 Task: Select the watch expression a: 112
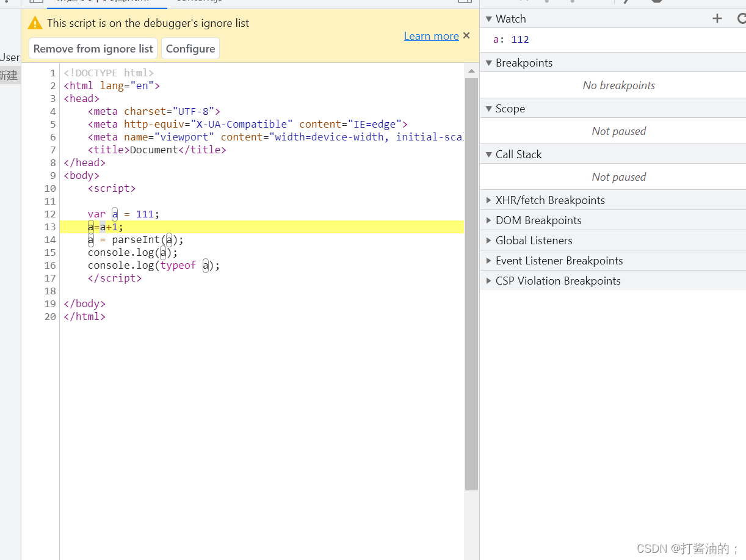[512, 39]
